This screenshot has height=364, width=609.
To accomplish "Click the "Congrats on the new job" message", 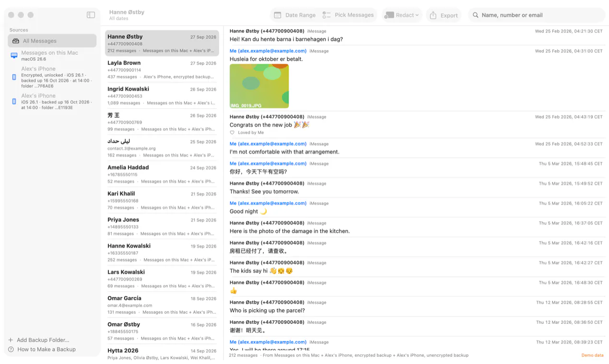I will [269, 125].
